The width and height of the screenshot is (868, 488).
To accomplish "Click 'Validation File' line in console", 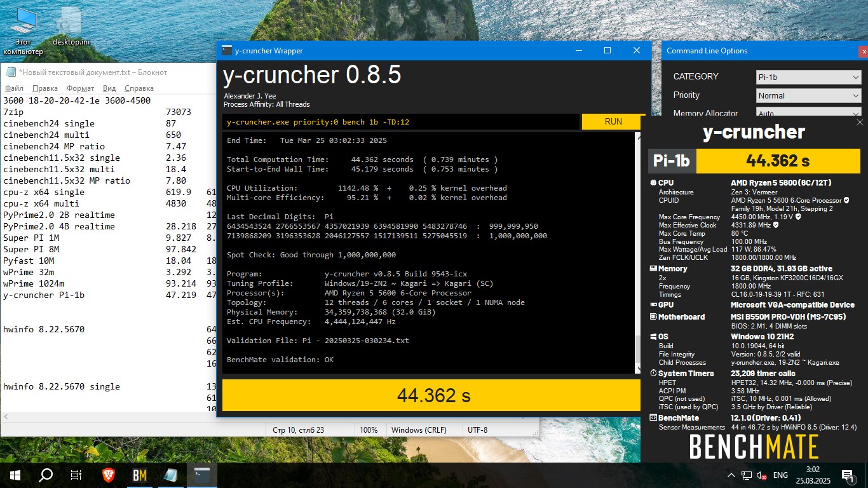I will (x=318, y=341).
